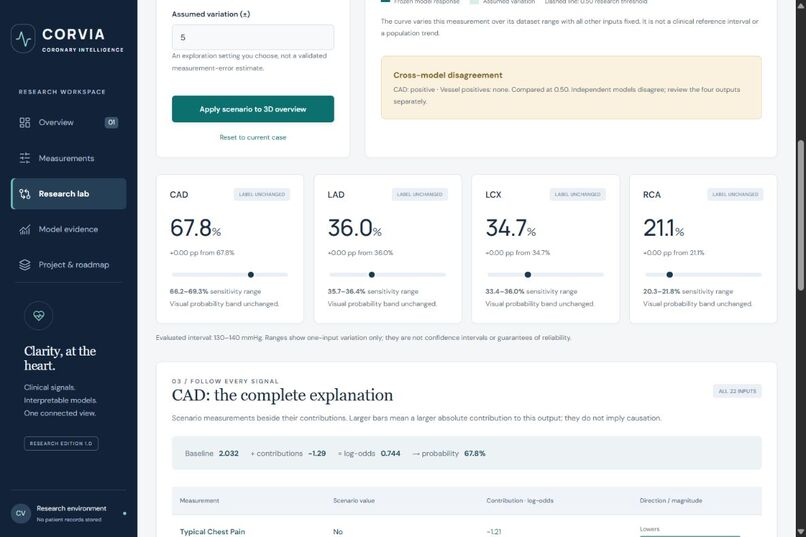Click the Project & roadmap layers icon
806x537 pixels.
coord(25,265)
